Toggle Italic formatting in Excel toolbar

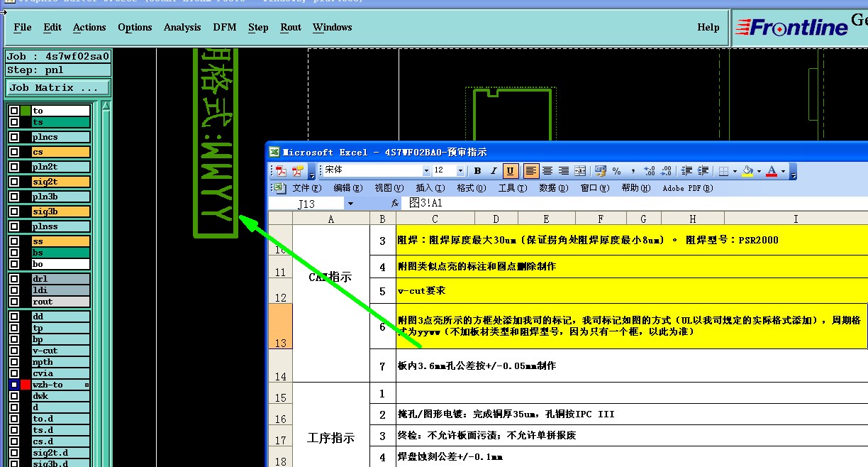[x=494, y=171]
